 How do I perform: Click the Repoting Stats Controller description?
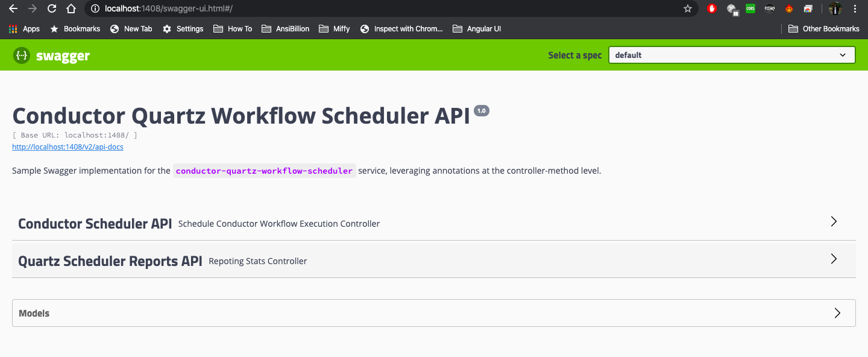[258, 261]
